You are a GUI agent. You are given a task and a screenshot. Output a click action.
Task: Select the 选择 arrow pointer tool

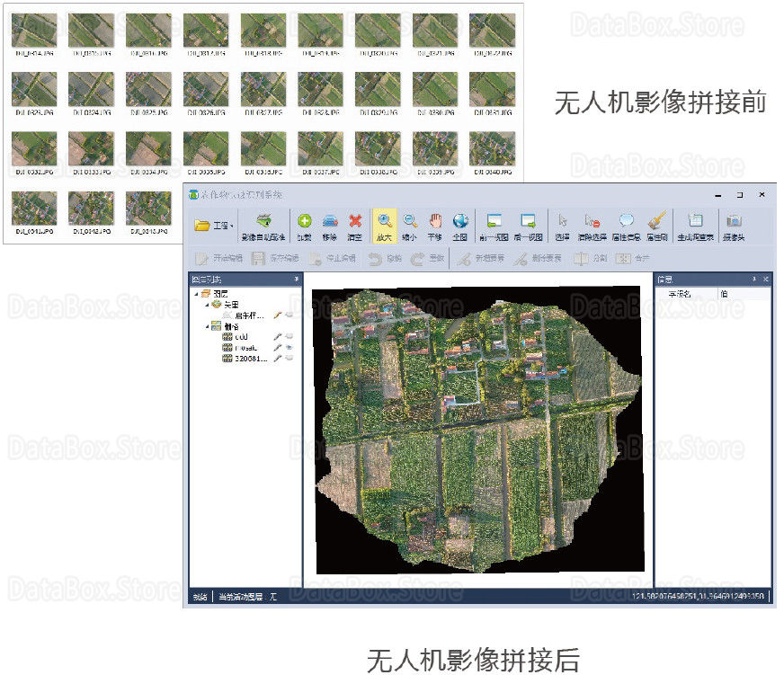[563, 227]
